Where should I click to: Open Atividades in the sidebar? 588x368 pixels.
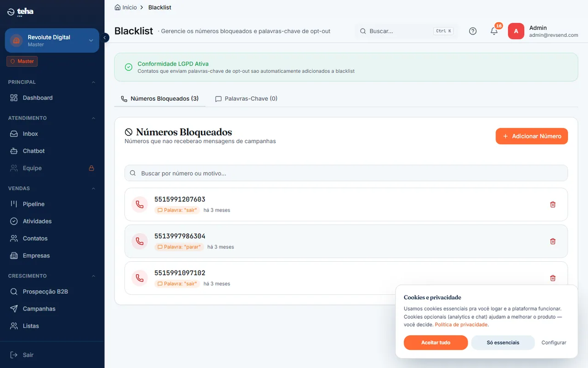coord(52,221)
